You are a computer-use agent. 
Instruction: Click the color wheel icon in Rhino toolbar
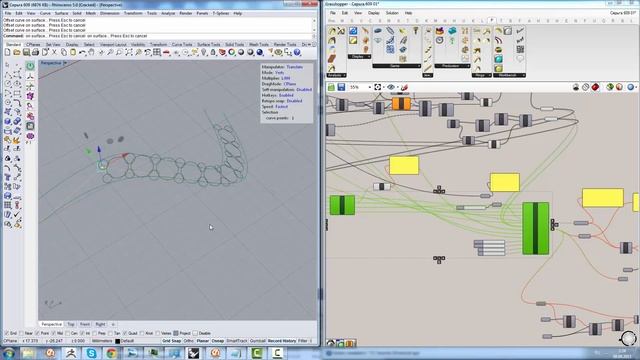click(x=231, y=52)
